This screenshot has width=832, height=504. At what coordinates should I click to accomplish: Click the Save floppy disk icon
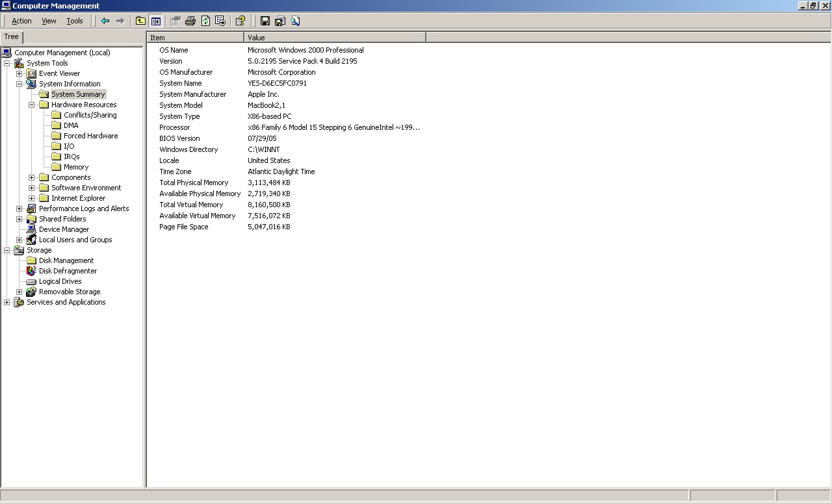click(x=265, y=21)
